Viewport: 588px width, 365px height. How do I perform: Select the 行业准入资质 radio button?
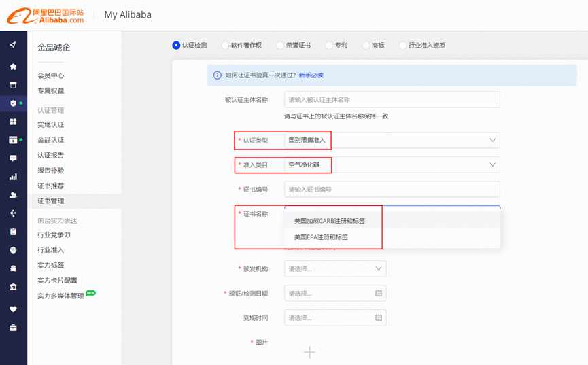pyautogui.click(x=402, y=45)
